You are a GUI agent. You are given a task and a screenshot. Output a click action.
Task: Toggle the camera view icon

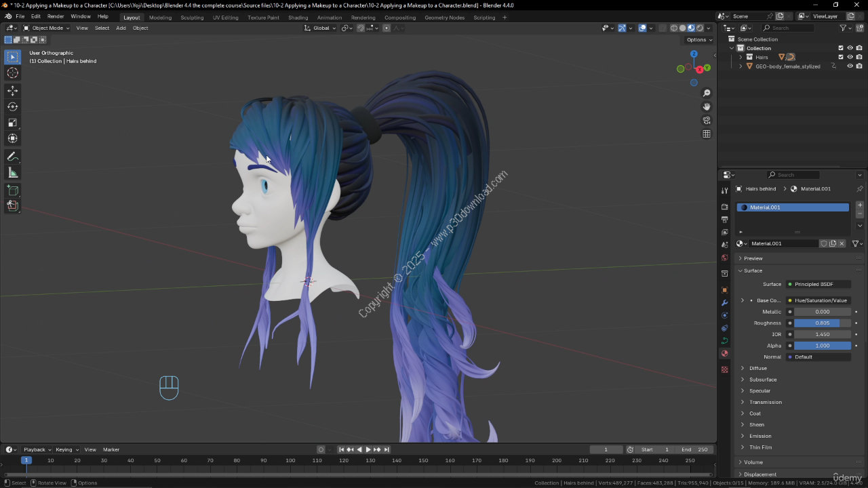(x=707, y=120)
